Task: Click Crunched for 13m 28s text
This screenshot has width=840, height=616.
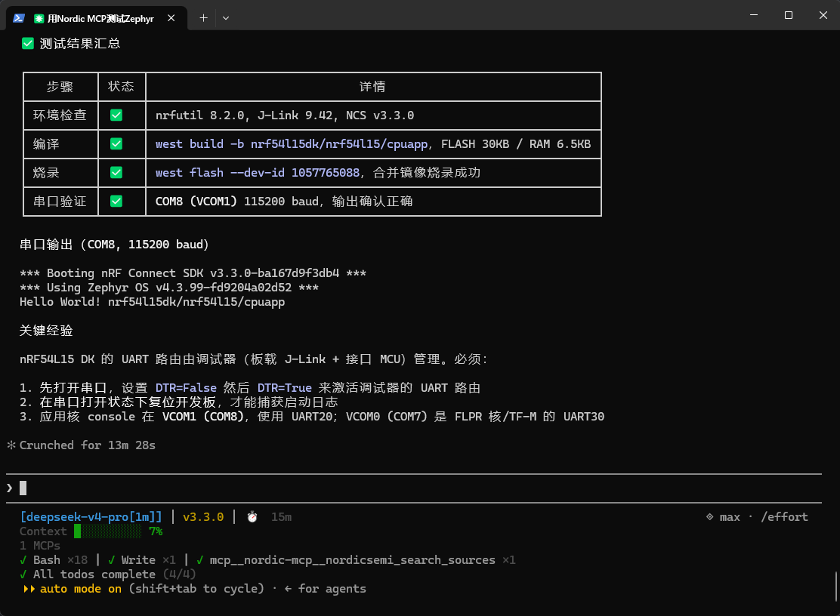Action: 88,445
